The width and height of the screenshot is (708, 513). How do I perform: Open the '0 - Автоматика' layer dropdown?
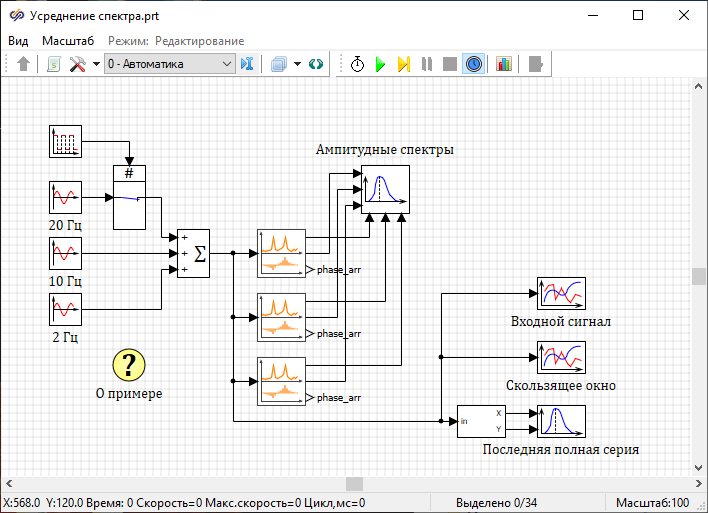[x=169, y=64]
